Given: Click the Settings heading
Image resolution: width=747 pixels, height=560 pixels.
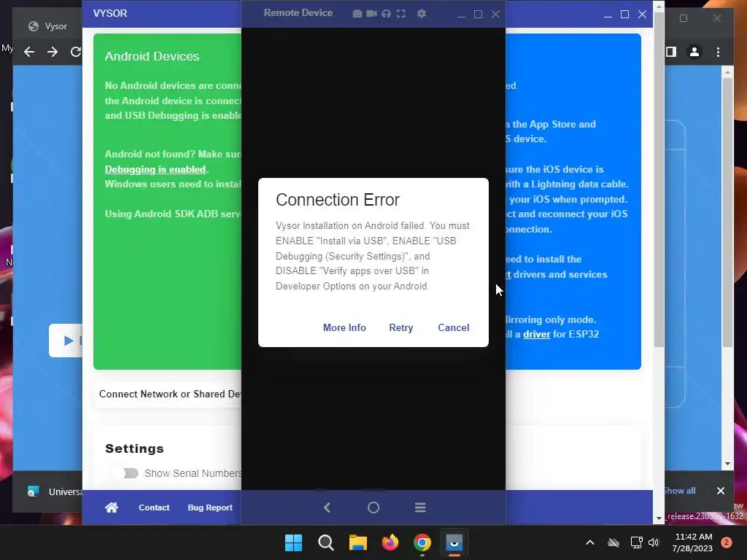Looking at the screenshot, I should click(x=134, y=448).
